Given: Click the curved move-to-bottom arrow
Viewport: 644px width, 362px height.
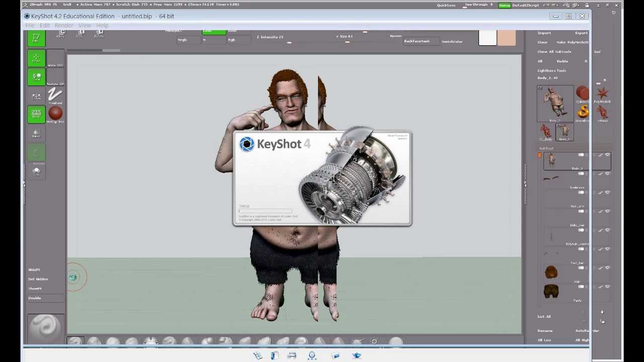Looking at the screenshot, I should click(602, 321).
